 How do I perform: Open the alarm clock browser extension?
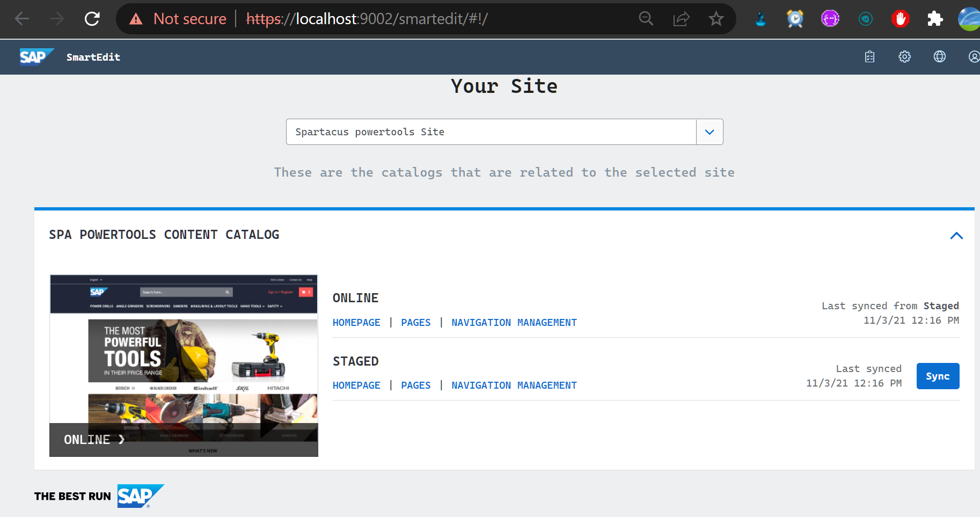tap(795, 18)
